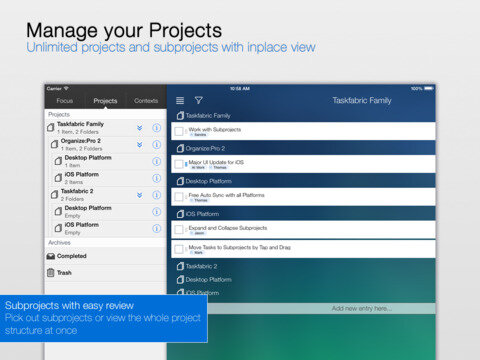Viewport: 480px width, 360px height.
Task: Collapse the Taskfabric Family project tree
Action: (x=140, y=128)
